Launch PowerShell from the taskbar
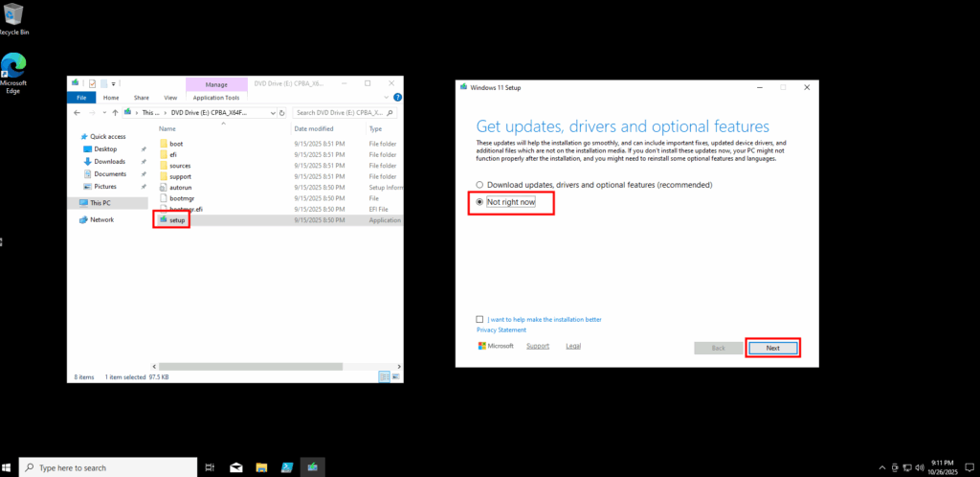The height and width of the screenshot is (477, 980). (x=286, y=467)
